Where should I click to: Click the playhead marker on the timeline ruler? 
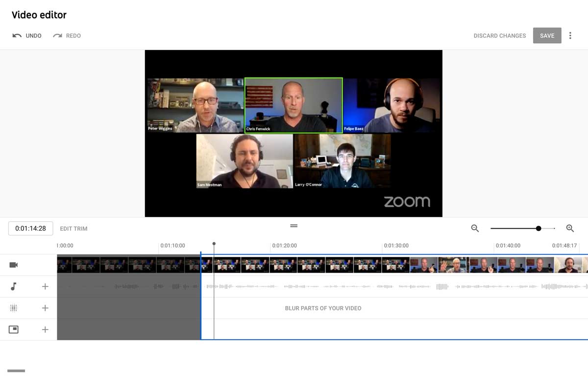(x=214, y=244)
